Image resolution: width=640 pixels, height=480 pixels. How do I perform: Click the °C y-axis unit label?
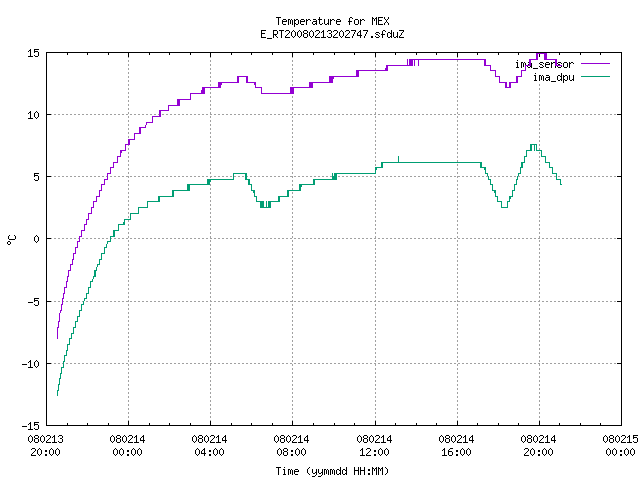(12, 240)
